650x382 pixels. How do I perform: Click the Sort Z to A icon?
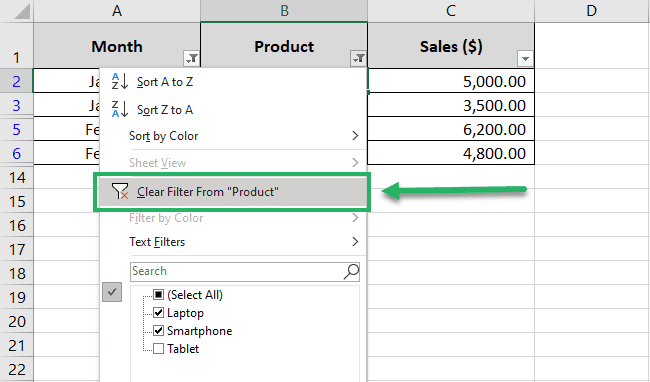point(120,109)
